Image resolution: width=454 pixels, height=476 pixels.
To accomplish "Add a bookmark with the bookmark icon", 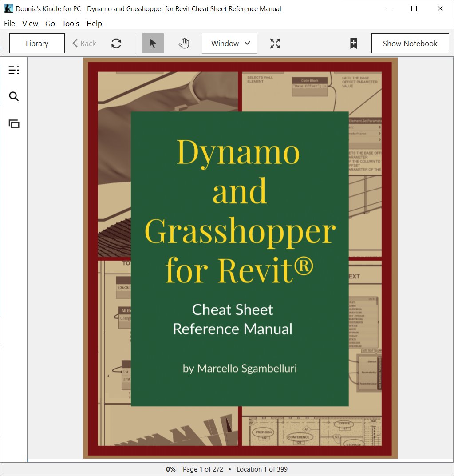I will (354, 44).
